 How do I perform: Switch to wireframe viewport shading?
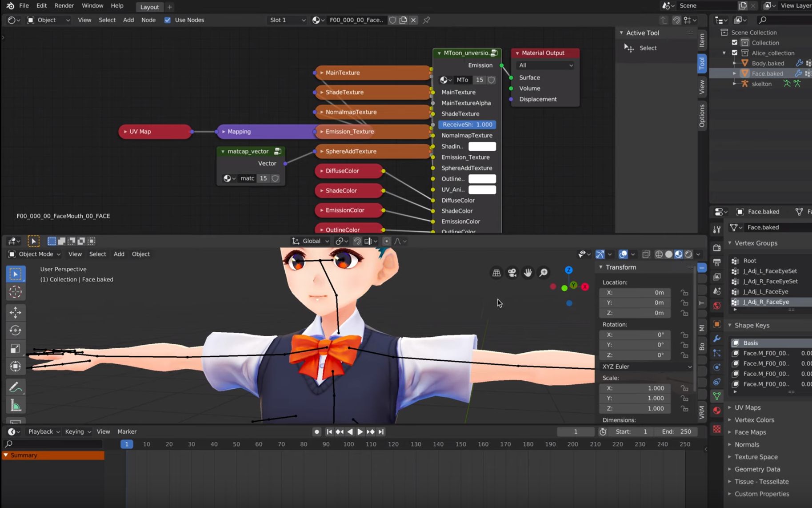[x=659, y=254]
